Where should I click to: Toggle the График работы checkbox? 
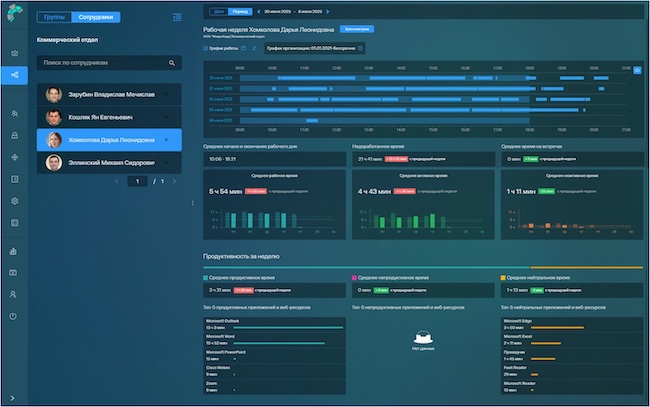(x=206, y=48)
